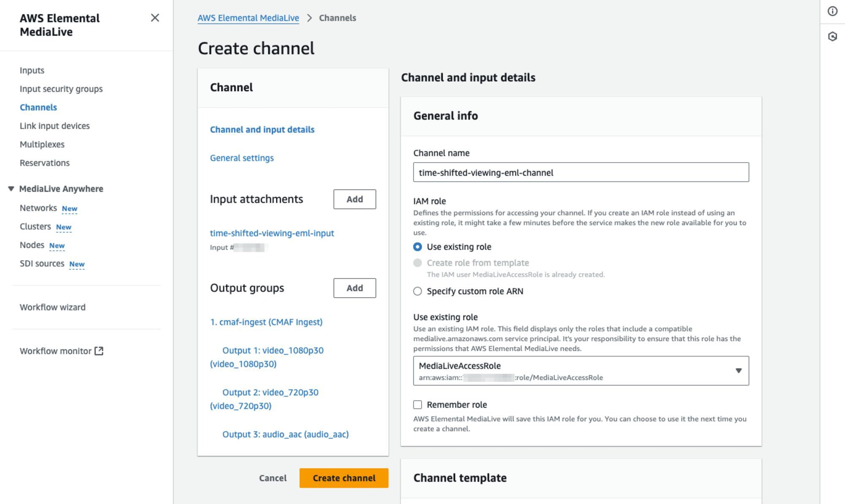Open the cmaf-ingest (CMAF Ingest) output group
The width and height of the screenshot is (845, 504).
tap(267, 322)
